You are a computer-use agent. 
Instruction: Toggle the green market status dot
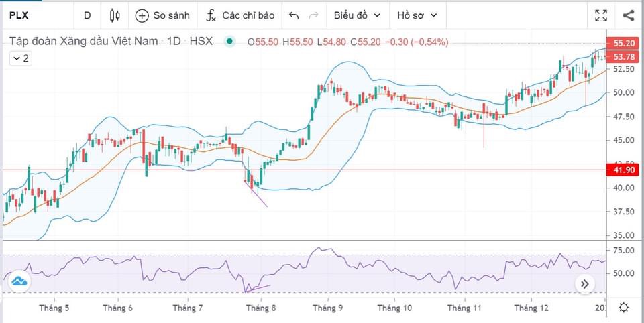(230, 42)
